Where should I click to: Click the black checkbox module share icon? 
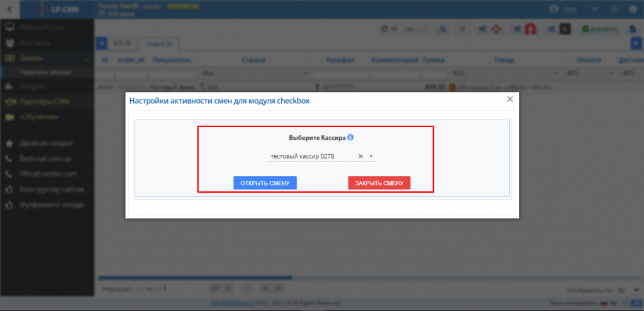click(x=559, y=29)
